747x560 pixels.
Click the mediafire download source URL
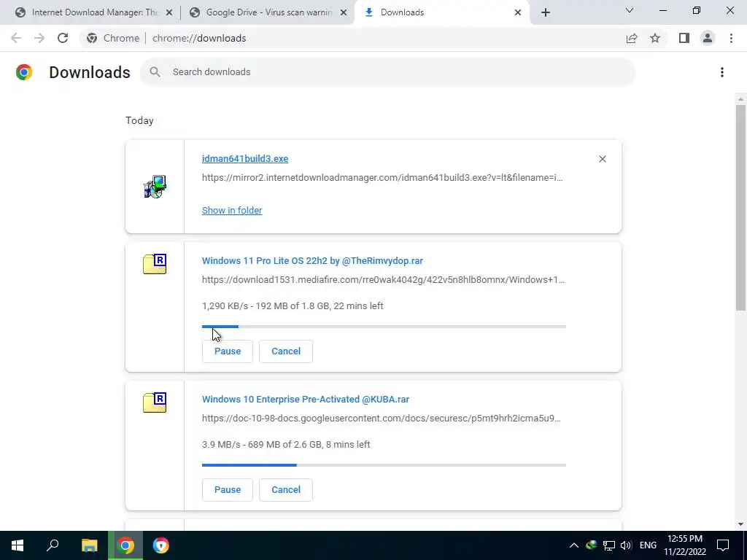tap(384, 280)
